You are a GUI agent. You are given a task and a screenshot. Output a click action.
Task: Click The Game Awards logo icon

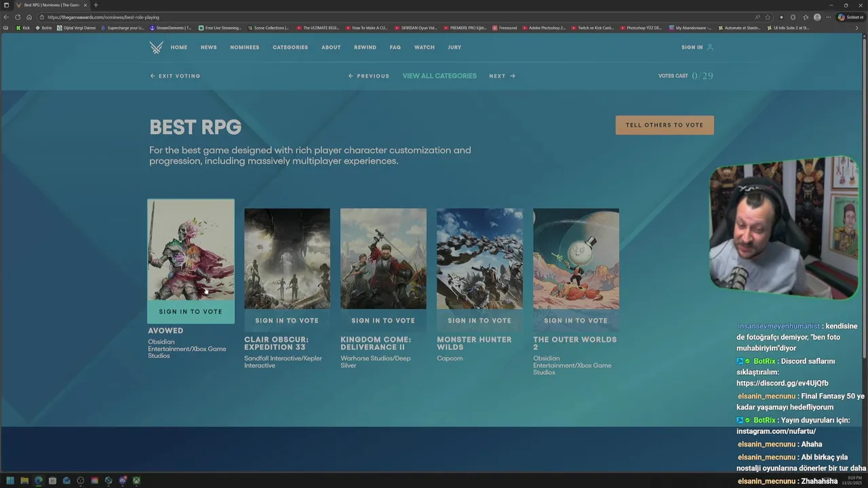[156, 47]
